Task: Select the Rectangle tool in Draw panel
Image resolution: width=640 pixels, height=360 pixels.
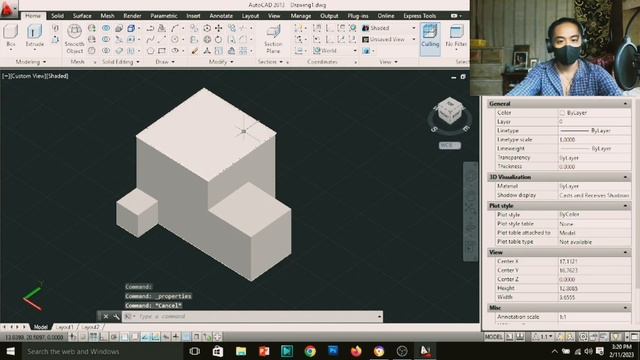Action: (162, 51)
